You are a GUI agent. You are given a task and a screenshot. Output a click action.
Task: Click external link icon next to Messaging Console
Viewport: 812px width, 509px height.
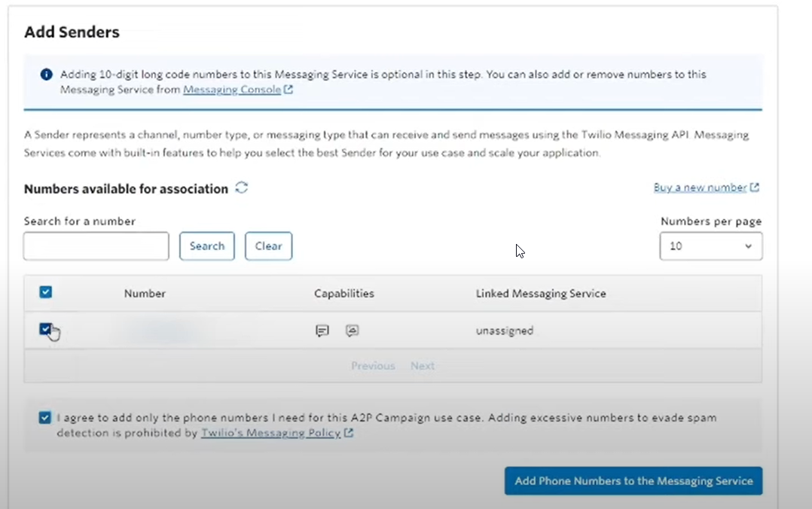tap(288, 90)
